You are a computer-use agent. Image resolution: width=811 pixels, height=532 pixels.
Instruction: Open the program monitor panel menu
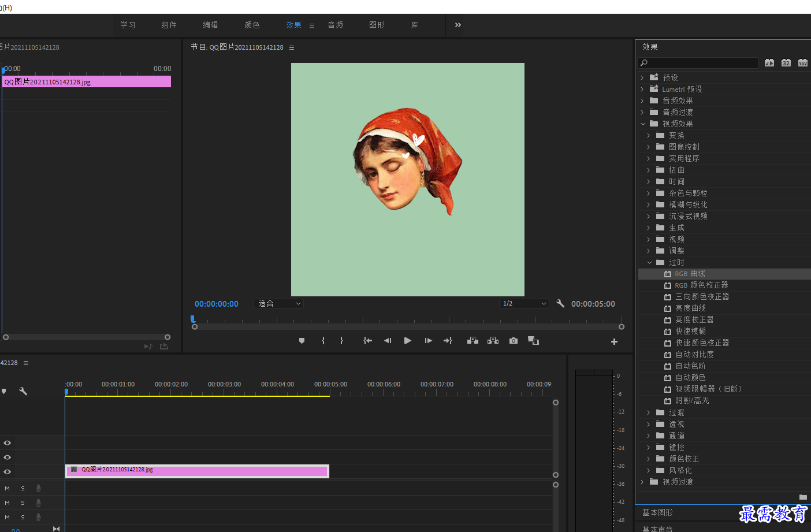click(x=292, y=47)
